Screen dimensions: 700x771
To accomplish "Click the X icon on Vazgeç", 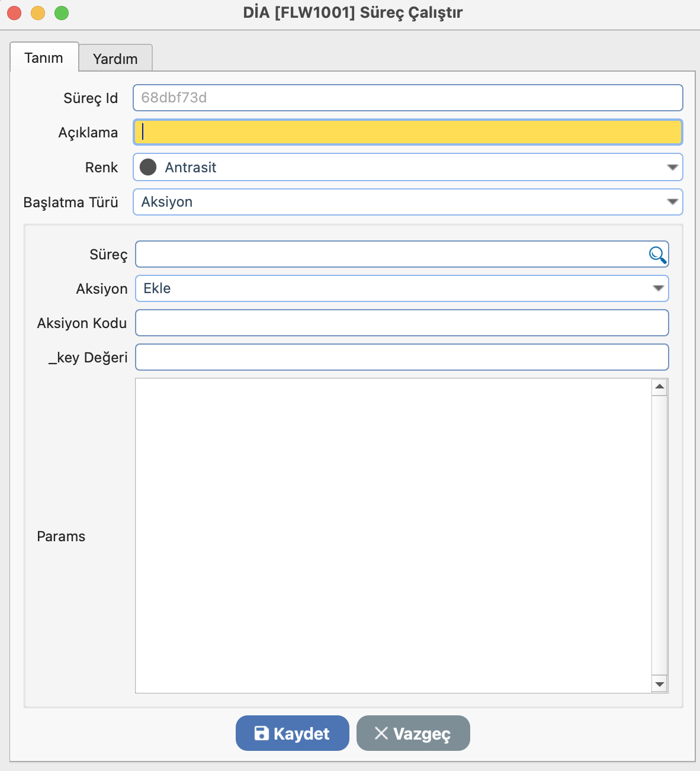I will click(381, 733).
